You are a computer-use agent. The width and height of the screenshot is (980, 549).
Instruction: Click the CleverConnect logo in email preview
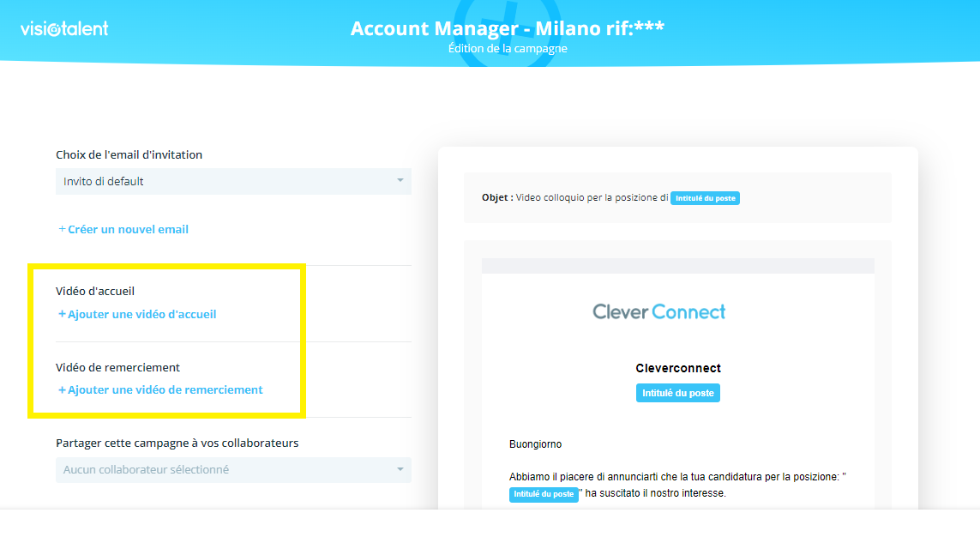click(658, 311)
